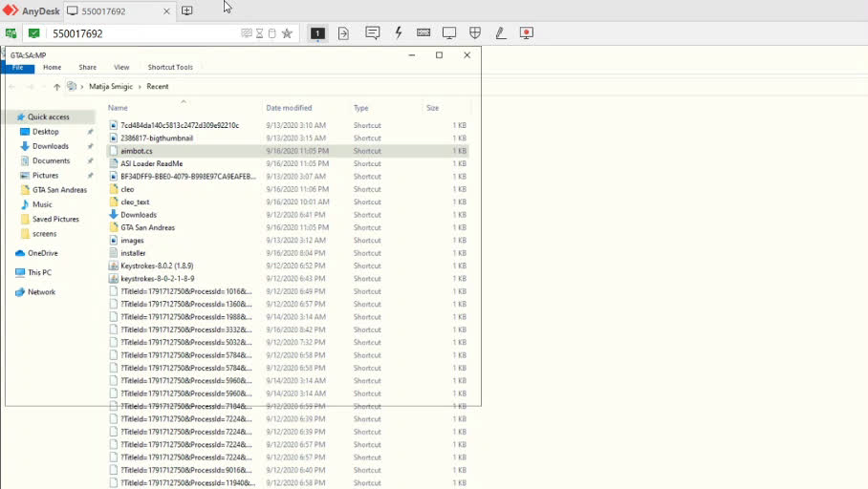This screenshot has height=489, width=868.
Task: Open the keyboard settings icon
Action: tap(423, 33)
